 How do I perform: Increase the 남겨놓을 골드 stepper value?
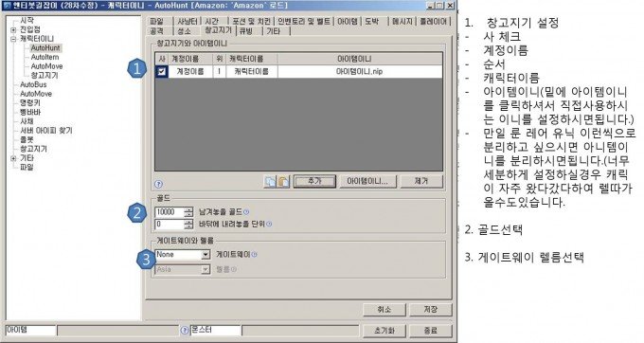click(188, 209)
